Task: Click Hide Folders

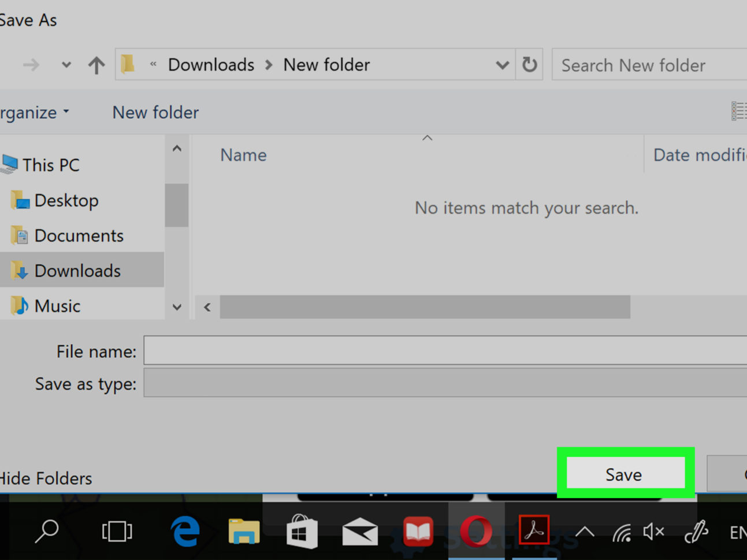Action: click(x=47, y=478)
